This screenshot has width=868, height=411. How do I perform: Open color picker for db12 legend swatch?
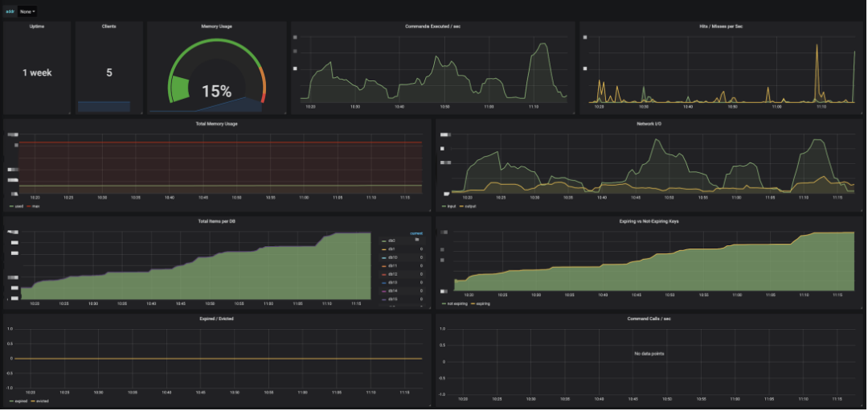(383, 274)
